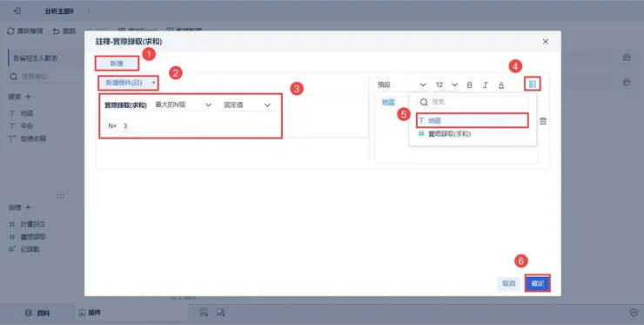Viewport: 644px width, 325px height.
Task: Toggle bold text formatting
Action: [469, 85]
